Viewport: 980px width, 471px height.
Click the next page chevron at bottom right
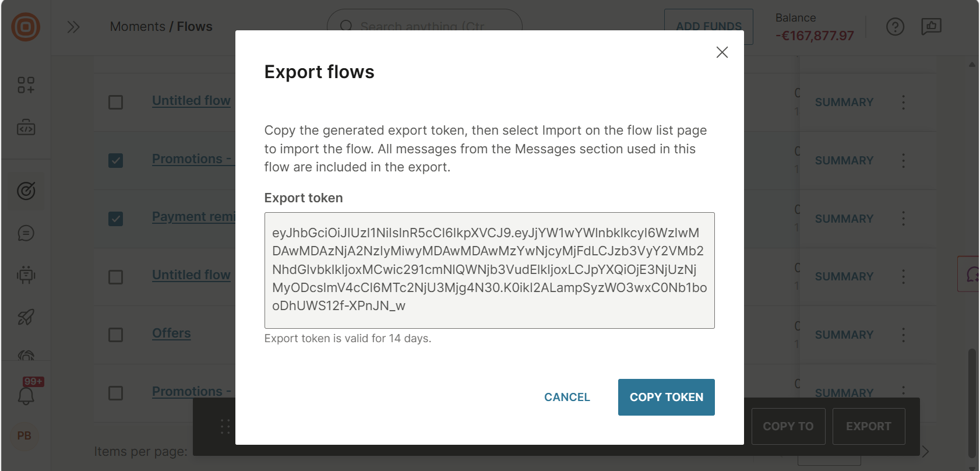926,451
